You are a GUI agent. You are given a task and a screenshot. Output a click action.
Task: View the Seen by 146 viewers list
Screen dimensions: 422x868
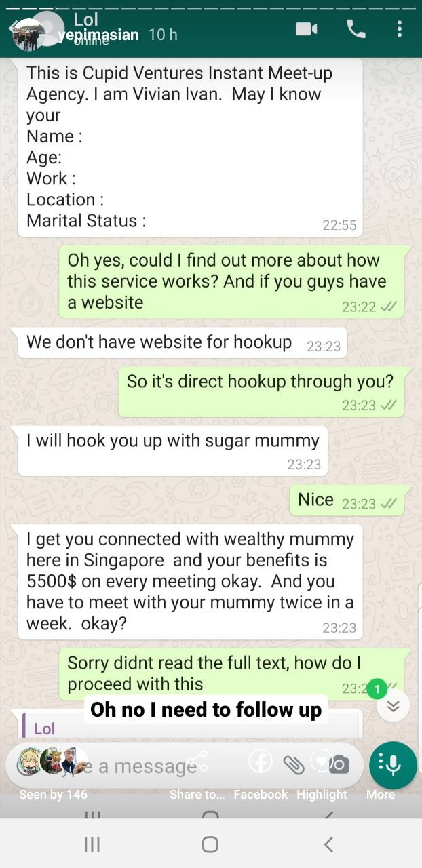pyautogui.click(x=53, y=795)
